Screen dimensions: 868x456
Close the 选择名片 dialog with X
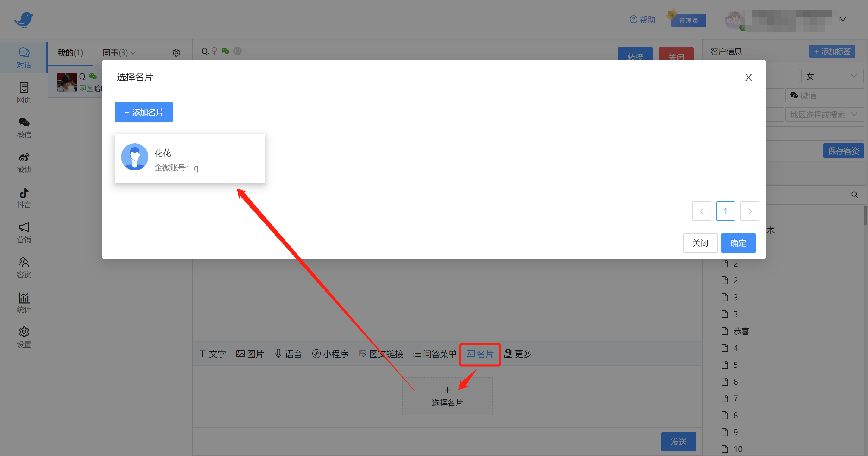click(748, 77)
